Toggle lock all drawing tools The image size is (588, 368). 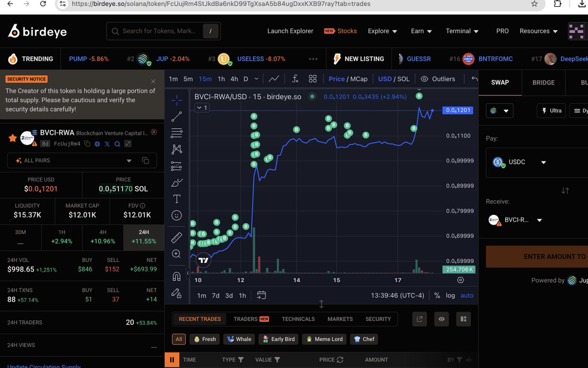177,293
